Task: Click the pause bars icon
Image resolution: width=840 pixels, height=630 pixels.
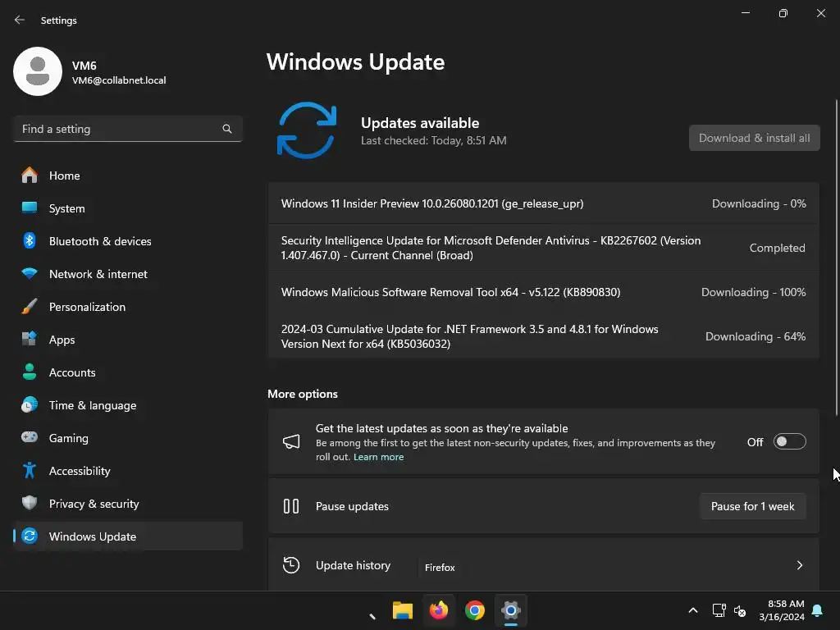Action: [x=291, y=506]
